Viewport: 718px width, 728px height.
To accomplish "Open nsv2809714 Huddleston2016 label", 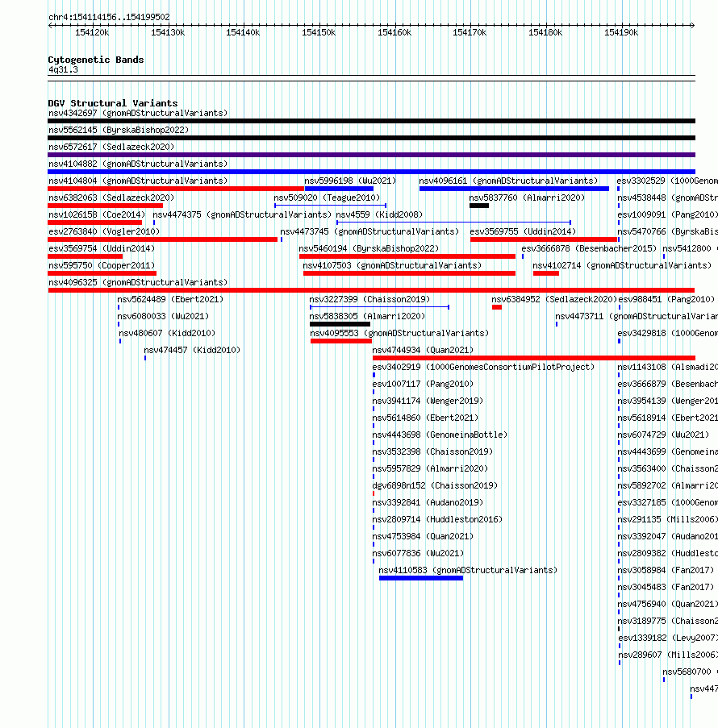I will [437, 520].
